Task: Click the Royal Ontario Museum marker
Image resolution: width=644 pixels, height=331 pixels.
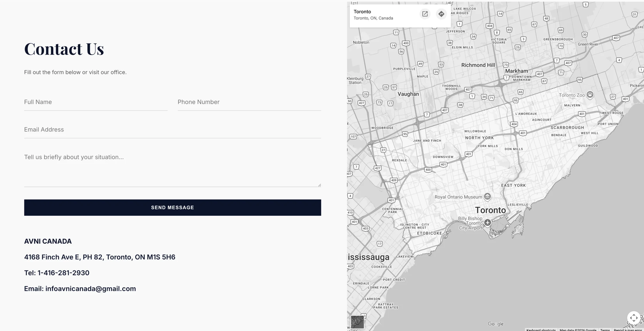Action: click(487, 196)
